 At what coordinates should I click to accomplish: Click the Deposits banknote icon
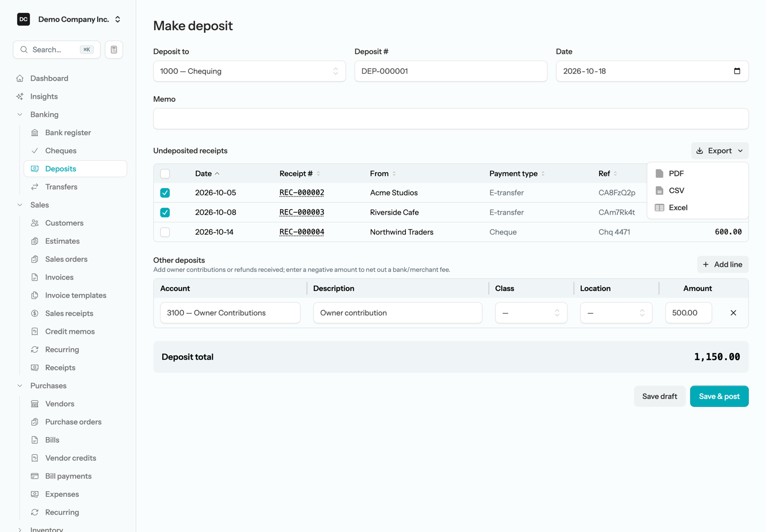point(35,169)
